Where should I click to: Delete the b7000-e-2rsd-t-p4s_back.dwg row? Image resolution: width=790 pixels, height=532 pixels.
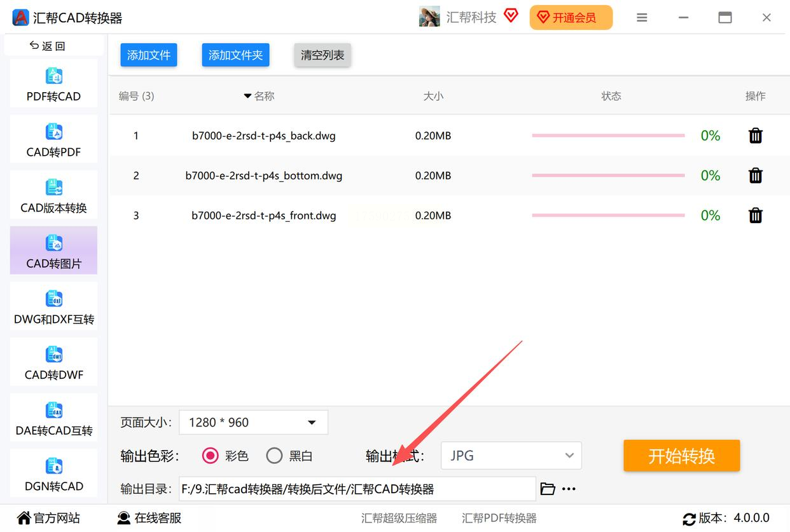click(x=756, y=135)
